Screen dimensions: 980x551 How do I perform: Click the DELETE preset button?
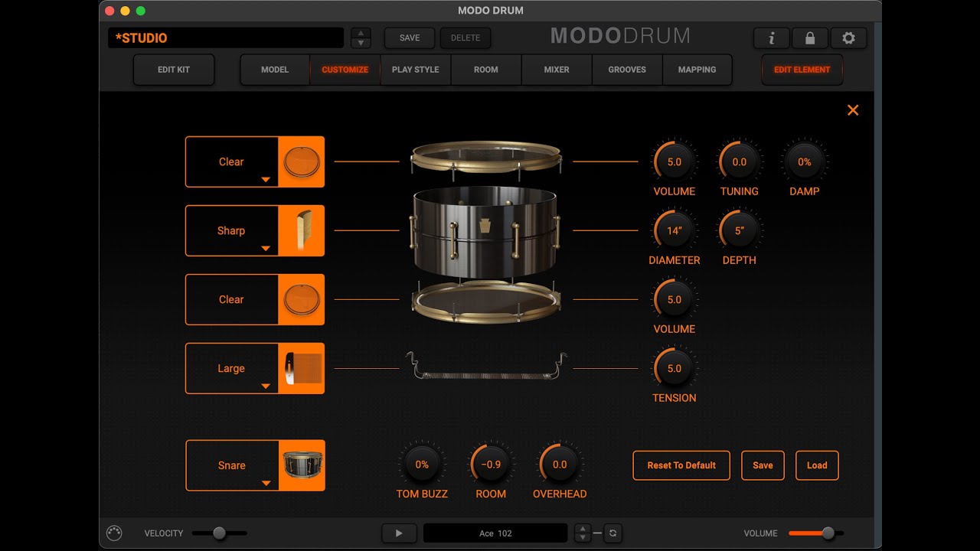(x=465, y=38)
